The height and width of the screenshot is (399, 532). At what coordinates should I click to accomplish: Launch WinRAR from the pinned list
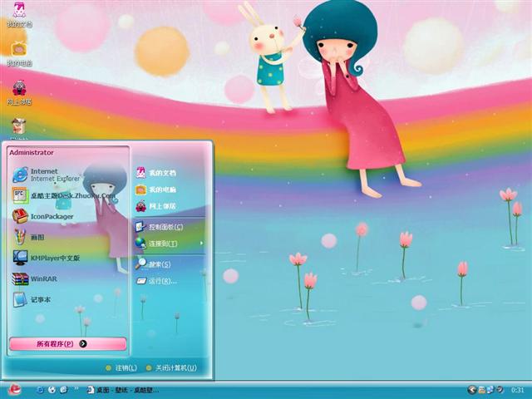[x=34, y=278]
